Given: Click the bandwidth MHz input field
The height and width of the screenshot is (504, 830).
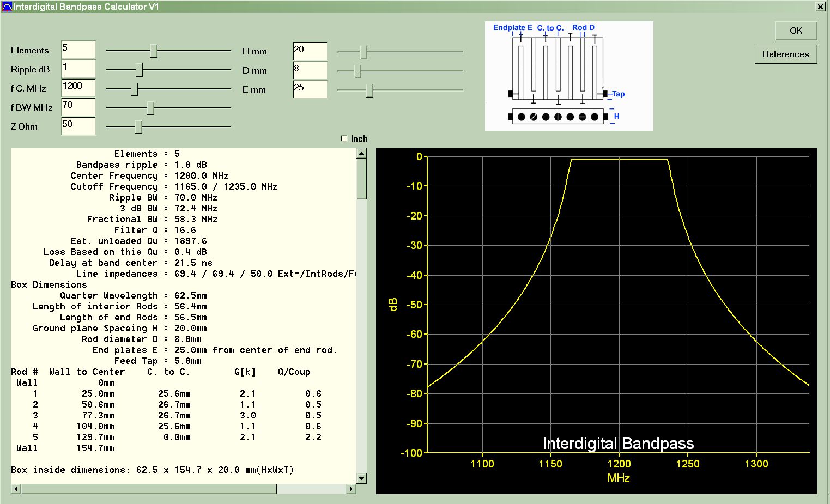Looking at the screenshot, I should pos(78,107).
